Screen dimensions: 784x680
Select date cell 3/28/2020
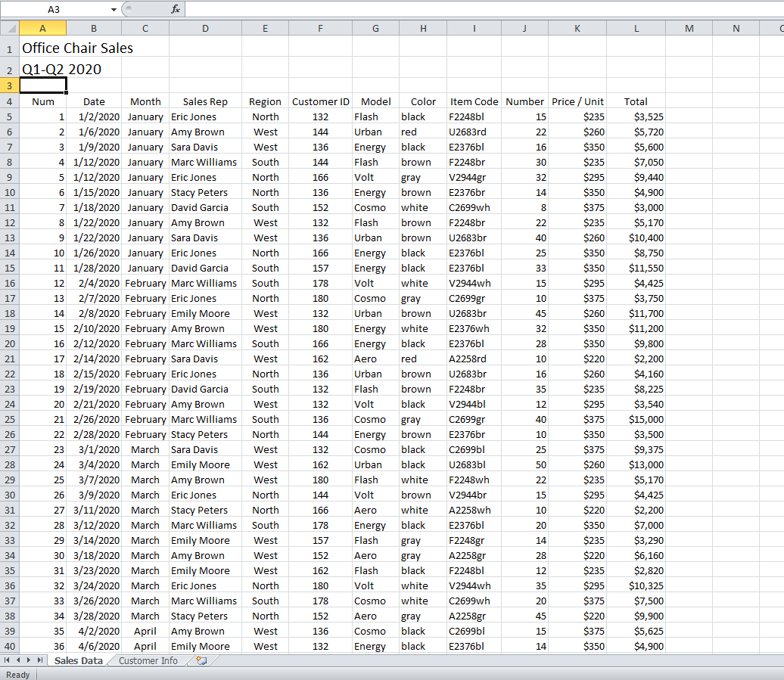[94, 616]
